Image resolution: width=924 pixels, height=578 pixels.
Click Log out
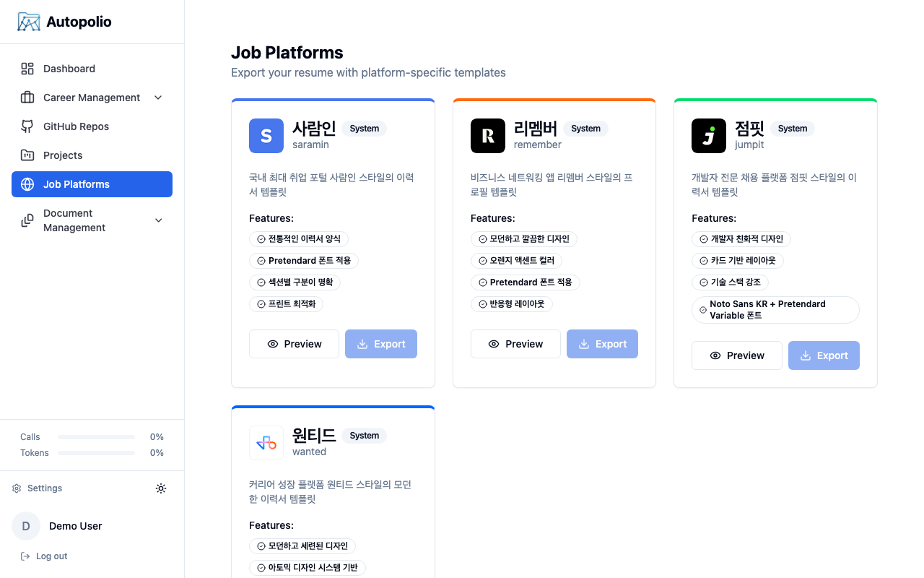point(43,556)
